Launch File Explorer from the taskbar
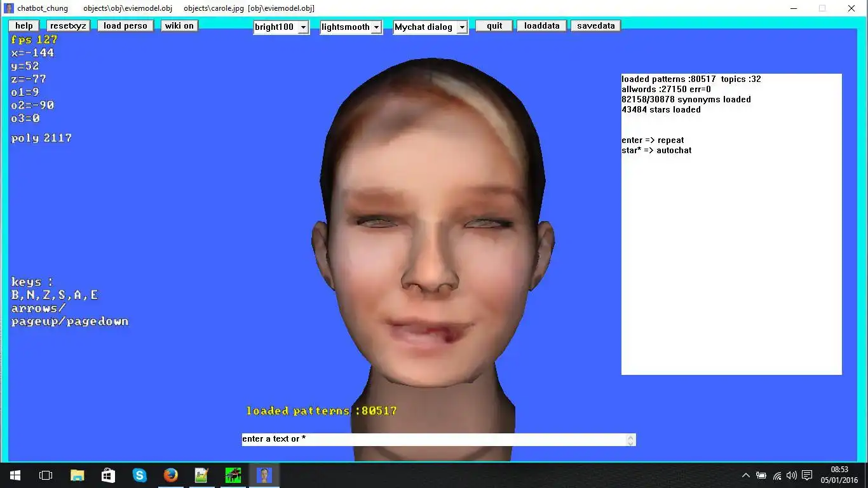868x488 pixels. 77,475
